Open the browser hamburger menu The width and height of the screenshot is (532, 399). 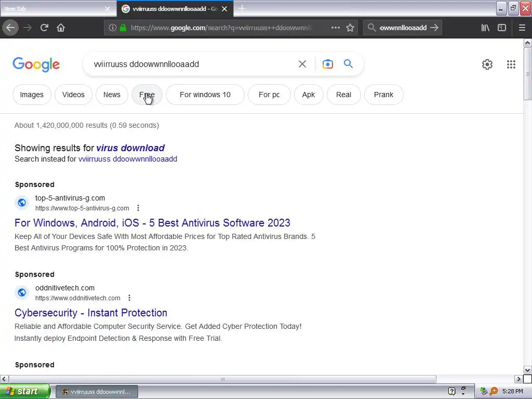pyautogui.click(x=522, y=28)
